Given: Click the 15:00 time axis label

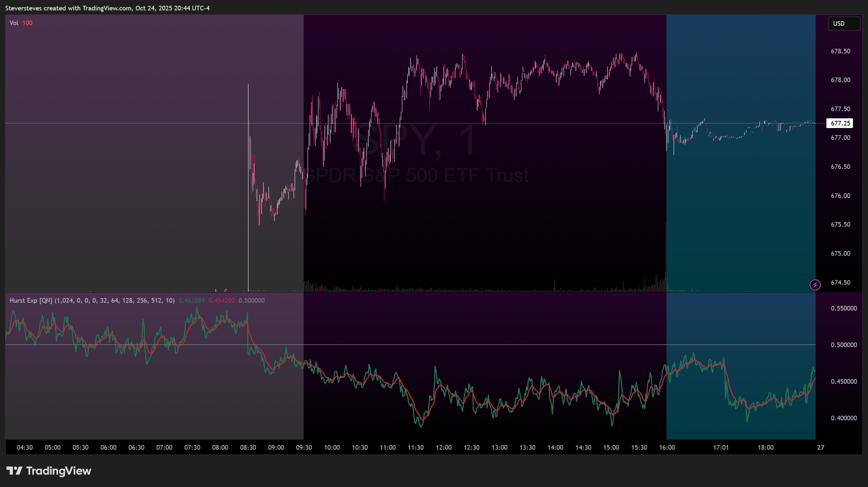Looking at the screenshot, I should pyautogui.click(x=611, y=448).
